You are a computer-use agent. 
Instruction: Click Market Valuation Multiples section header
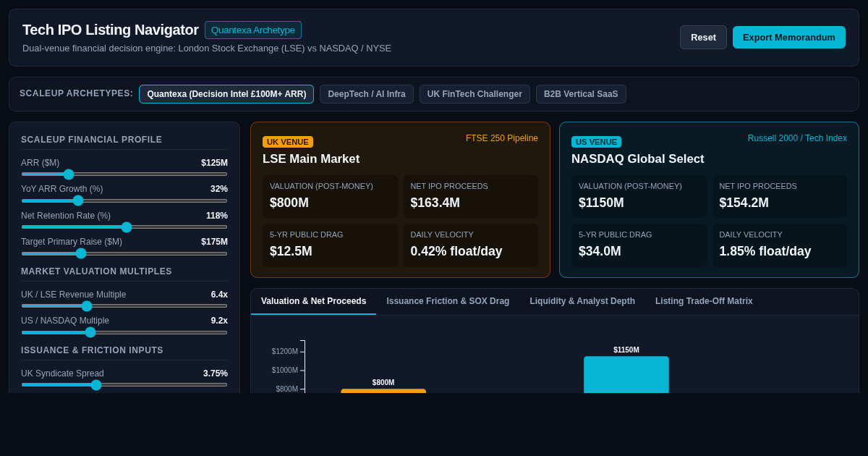tap(96, 271)
